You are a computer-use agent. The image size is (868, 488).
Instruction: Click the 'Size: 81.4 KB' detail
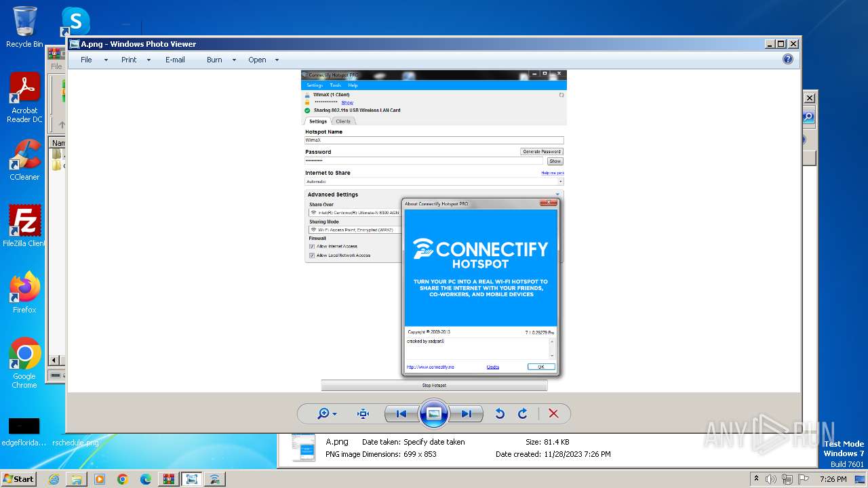pos(547,442)
